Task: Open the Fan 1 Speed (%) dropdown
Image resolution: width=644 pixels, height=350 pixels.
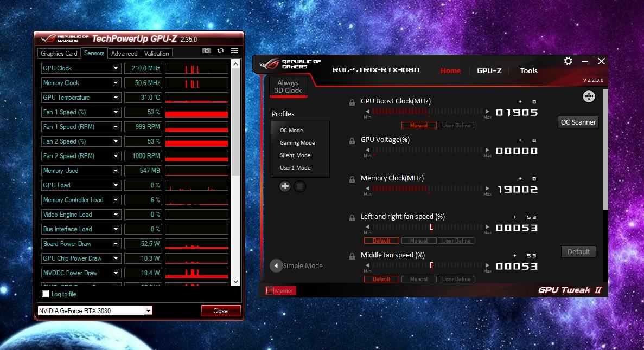Action: pyautogui.click(x=116, y=112)
